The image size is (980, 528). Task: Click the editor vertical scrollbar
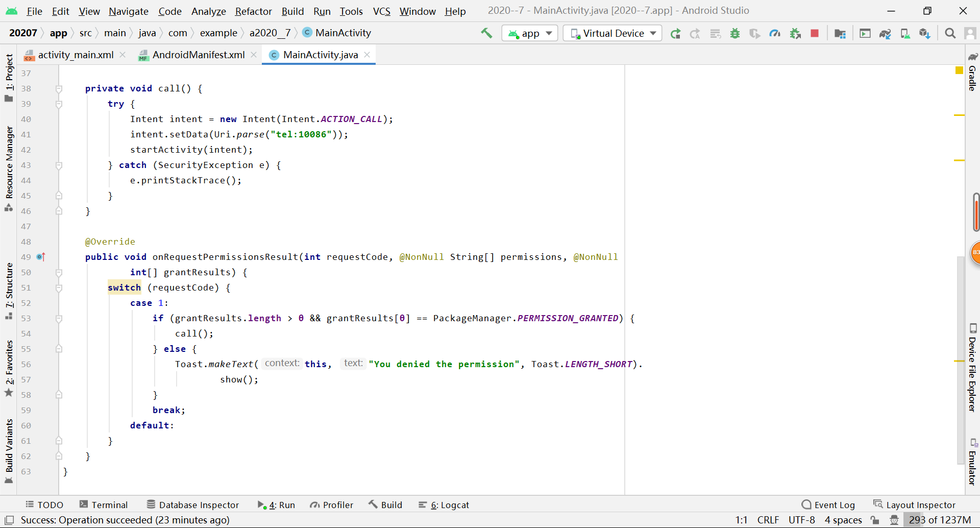[960, 360]
